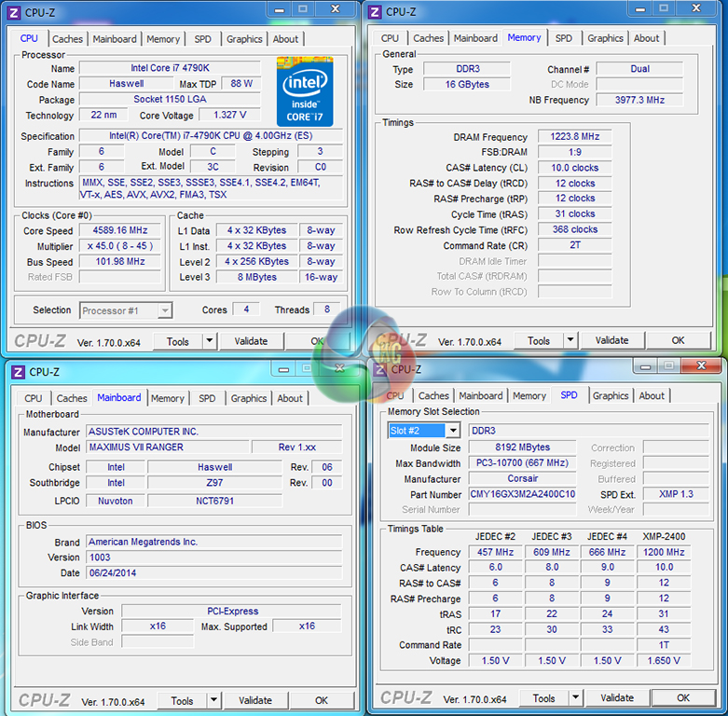The image size is (728, 716).
Task: Open Graphics tab in Memory window
Action: coord(605,38)
